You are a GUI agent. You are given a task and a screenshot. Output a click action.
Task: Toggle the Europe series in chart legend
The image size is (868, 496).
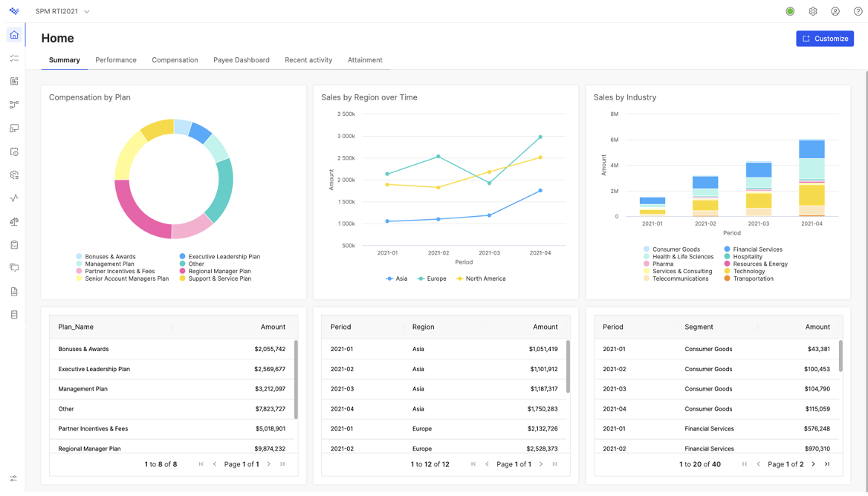tap(432, 278)
